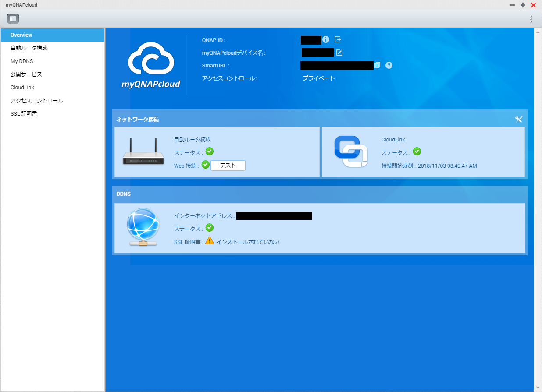Maximize the myQNAPcloud window
The width and height of the screenshot is (542, 392).
(x=523, y=5)
